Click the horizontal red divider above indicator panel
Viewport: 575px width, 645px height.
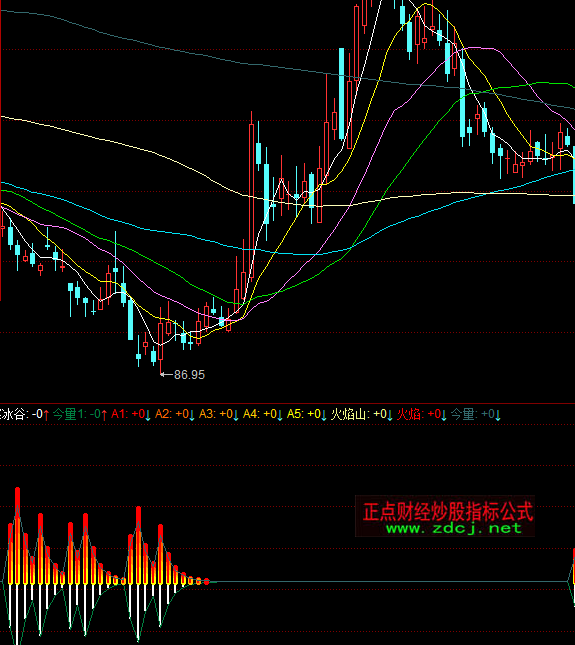coord(288,404)
